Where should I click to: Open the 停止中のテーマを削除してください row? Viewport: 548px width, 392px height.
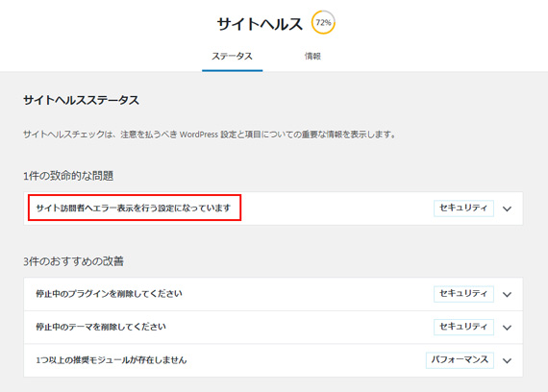(x=273, y=328)
